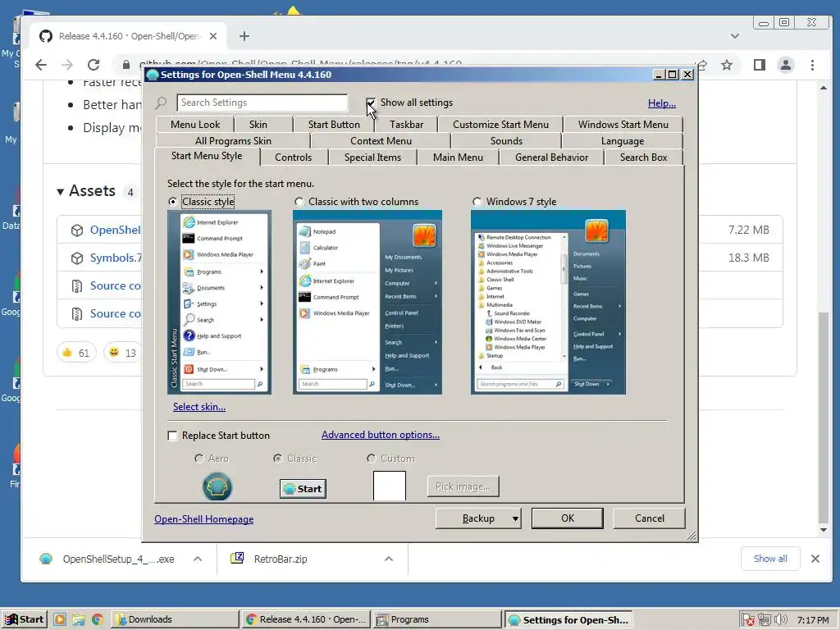Launch Chrome from quick launch
840x630 pixels.
point(97,619)
